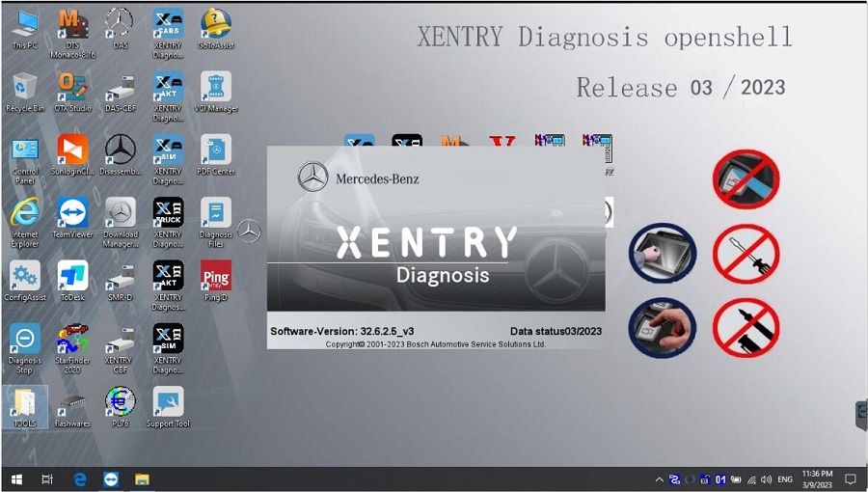The width and height of the screenshot is (868, 492).
Task: Open the red Ping D shortcut
Action: coord(216,282)
